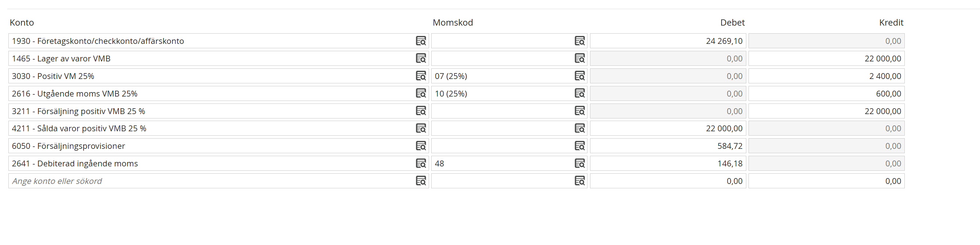Image resolution: width=980 pixels, height=245 pixels.
Task: Open account lookup icon for 1930 Företagskonto row
Action: pos(420,41)
